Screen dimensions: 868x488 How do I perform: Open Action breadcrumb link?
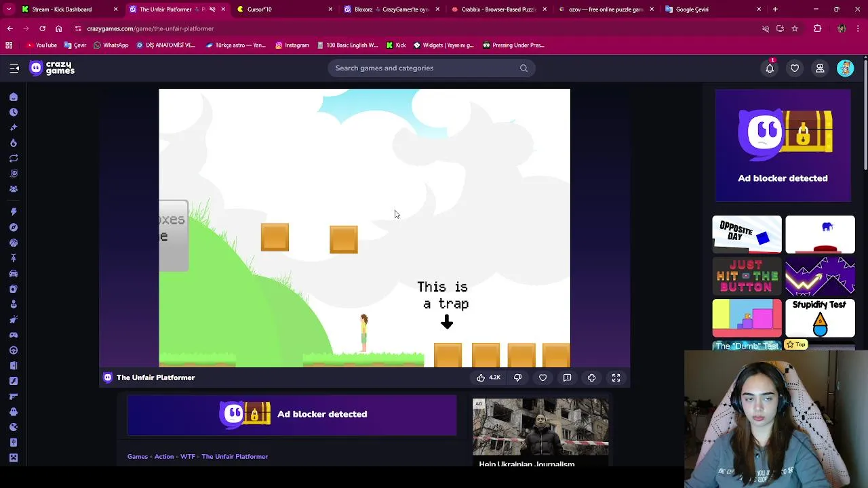[x=164, y=457]
